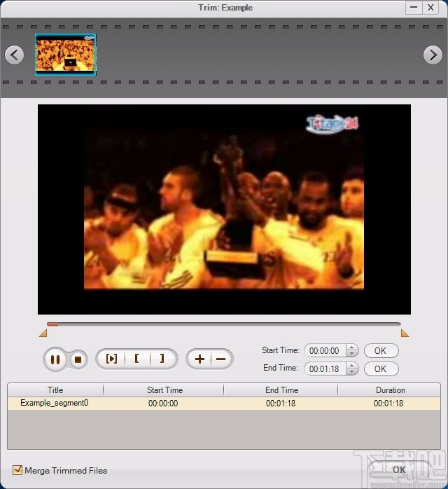Sort by the Start Time column header

coord(164,390)
